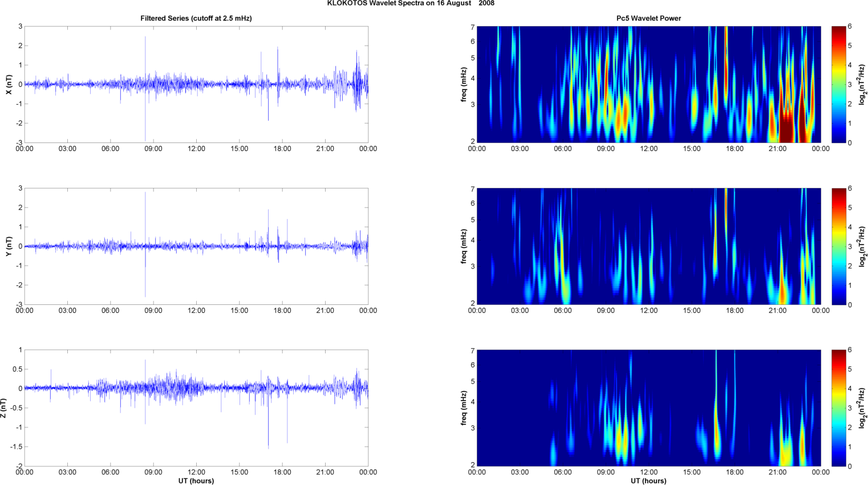Pick the bottom spectrogram's color bar

[838, 408]
